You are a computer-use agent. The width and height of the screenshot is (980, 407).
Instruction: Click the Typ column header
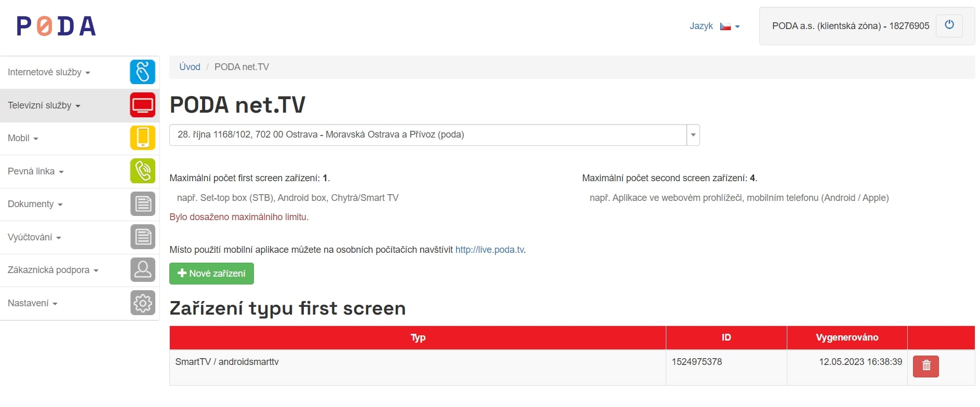coord(418,337)
